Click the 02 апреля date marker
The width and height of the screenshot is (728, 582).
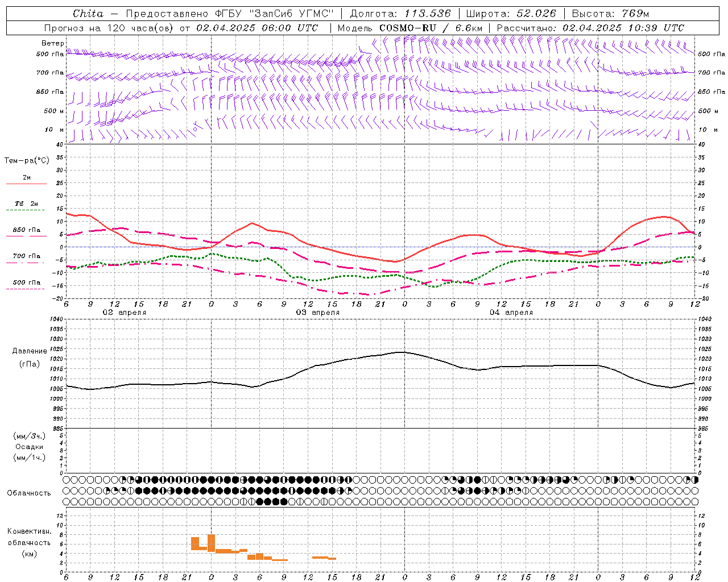coord(124,313)
